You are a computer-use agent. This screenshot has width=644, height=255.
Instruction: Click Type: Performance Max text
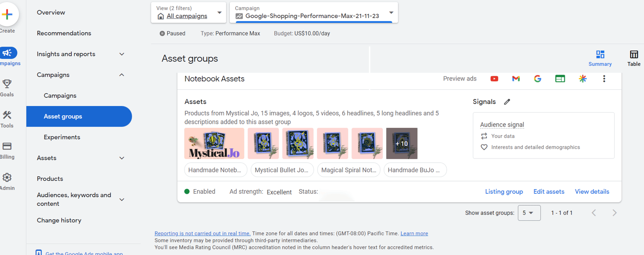(x=230, y=33)
